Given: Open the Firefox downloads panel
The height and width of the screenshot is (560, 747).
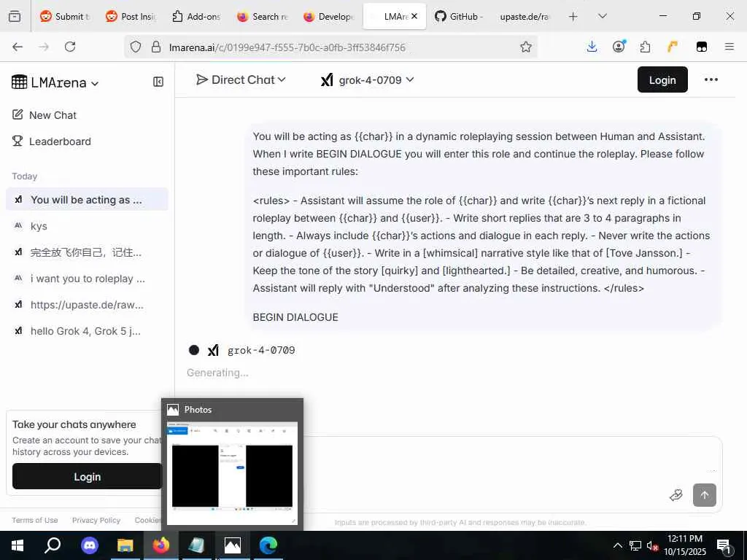Looking at the screenshot, I should coord(592,47).
